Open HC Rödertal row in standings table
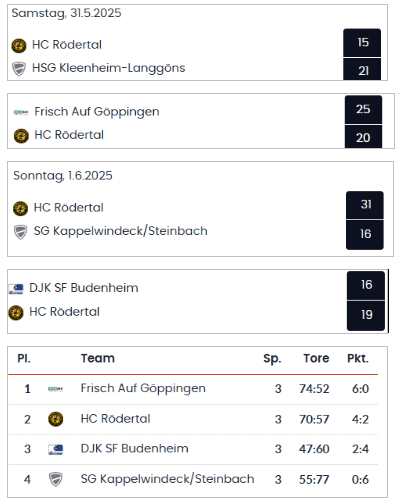 click(x=193, y=419)
